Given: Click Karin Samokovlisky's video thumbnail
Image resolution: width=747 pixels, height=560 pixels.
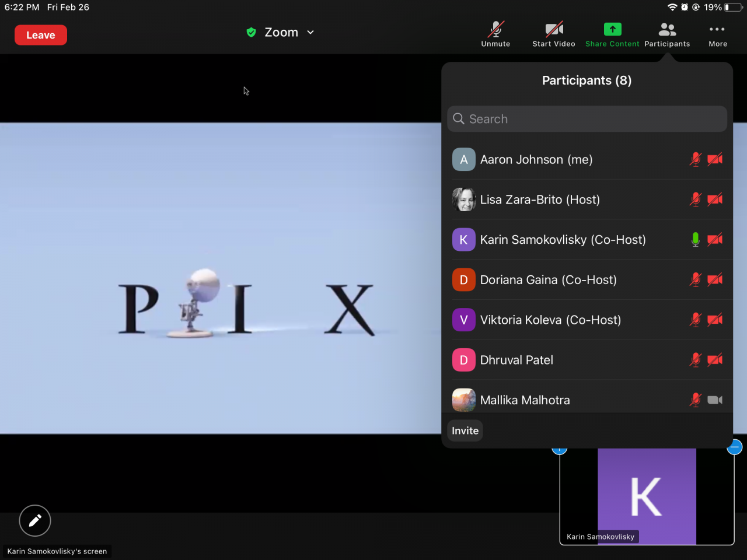Looking at the screenshot, I should (647, 496).
